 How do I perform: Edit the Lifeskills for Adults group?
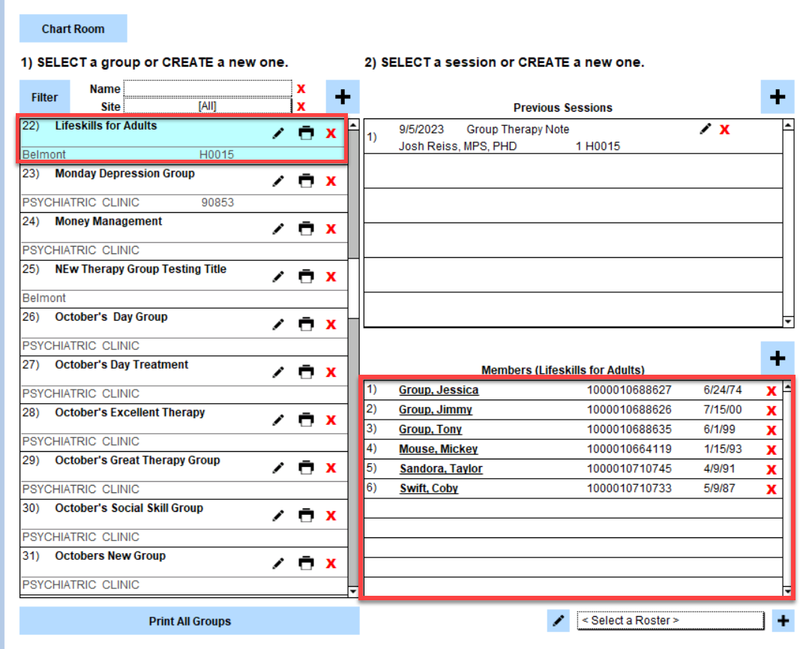[278, 133]
